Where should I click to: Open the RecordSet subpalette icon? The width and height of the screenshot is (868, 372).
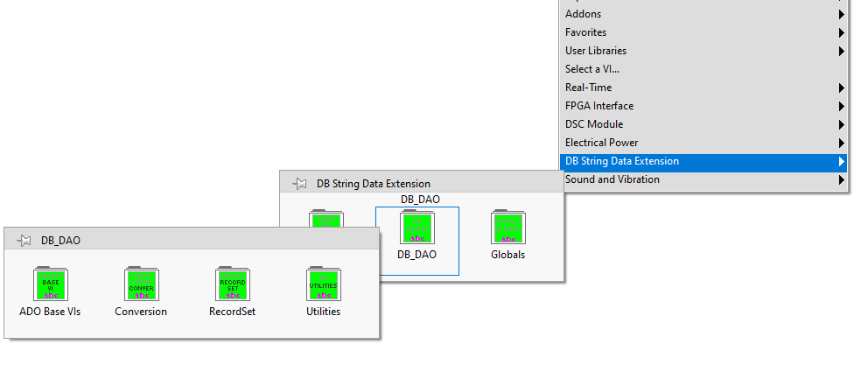click(233, 284)
